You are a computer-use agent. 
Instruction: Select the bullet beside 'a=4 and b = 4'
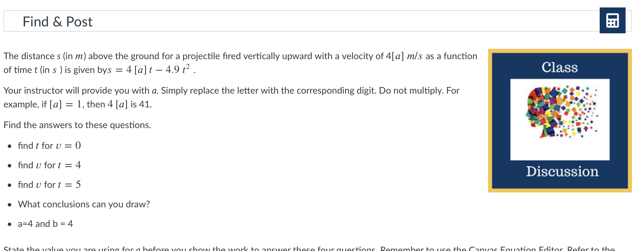[x=9, y=224]
